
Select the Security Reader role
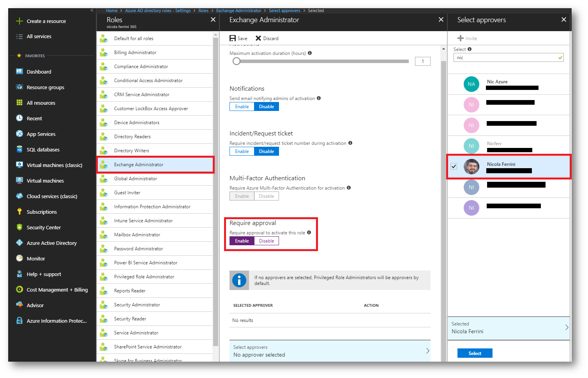pyautogui.click(x=155, y=319)
